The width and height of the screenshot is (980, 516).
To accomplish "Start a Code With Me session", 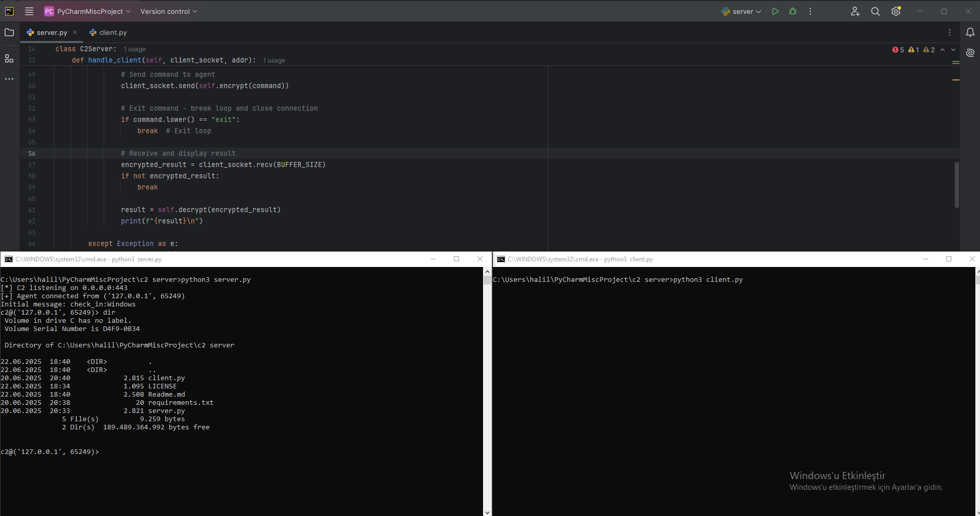I will pyautogui.click(x=854, y=11).
